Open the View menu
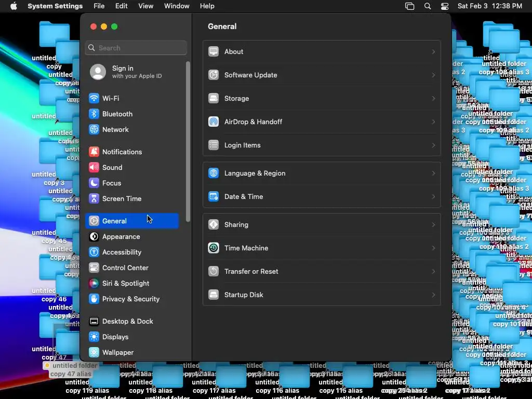 click(x=146, y=6)
